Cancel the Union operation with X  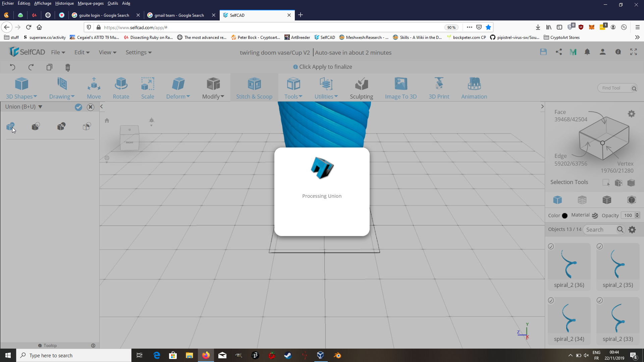pyautogui.click(x=91, y=107)
